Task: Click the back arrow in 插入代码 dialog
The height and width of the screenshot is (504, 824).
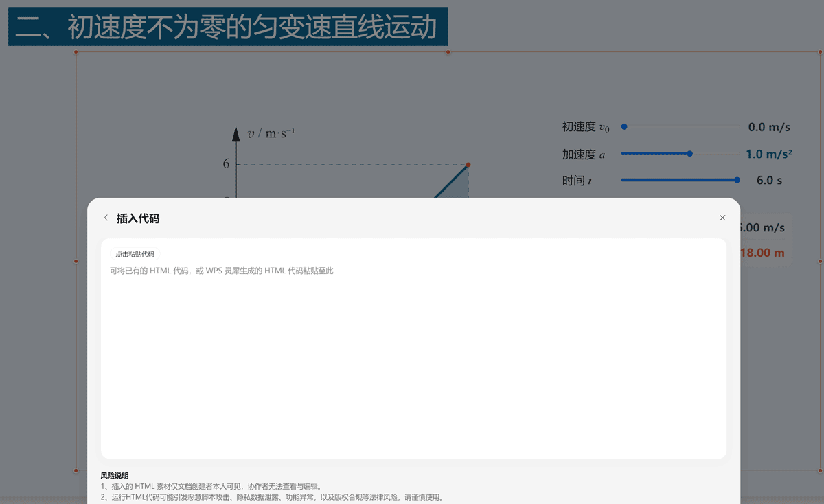Action: (x=106, y=218)
